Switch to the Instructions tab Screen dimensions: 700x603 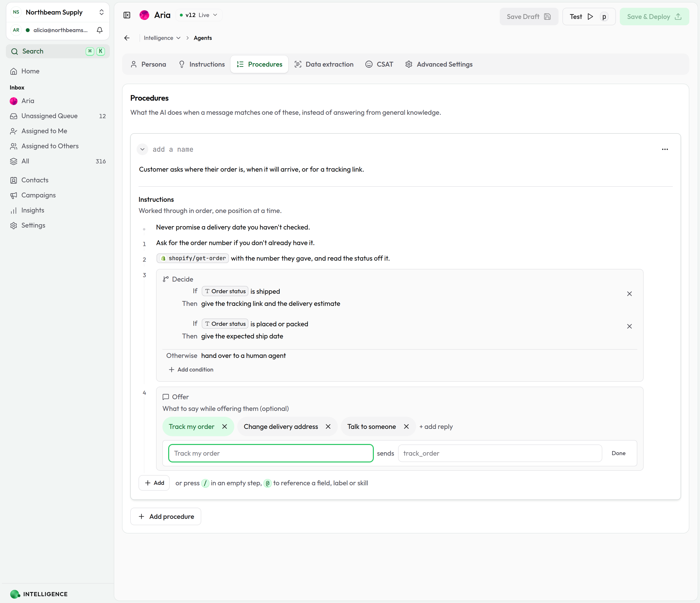201,64
